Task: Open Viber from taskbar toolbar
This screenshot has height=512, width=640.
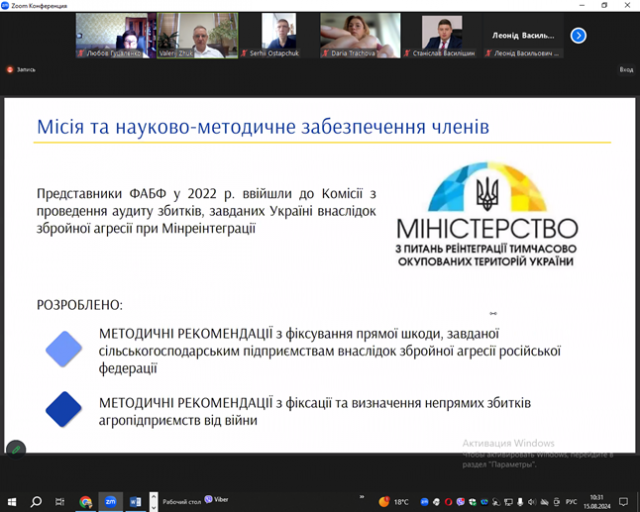Action: click(217, 499)
